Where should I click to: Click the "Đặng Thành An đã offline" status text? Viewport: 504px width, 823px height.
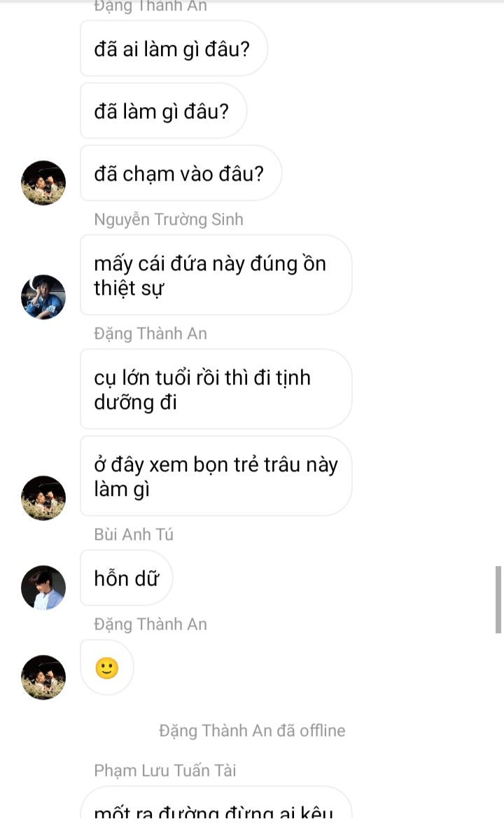(252, 730)
